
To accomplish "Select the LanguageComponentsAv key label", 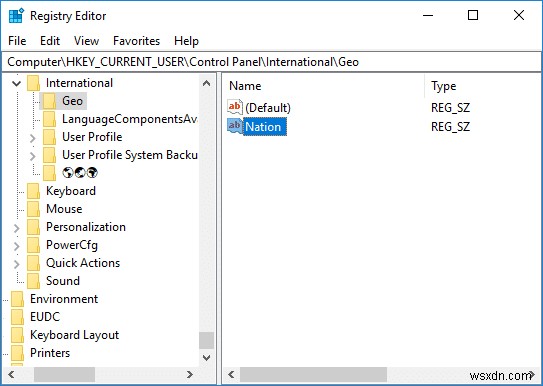I will tap(130, 119).
